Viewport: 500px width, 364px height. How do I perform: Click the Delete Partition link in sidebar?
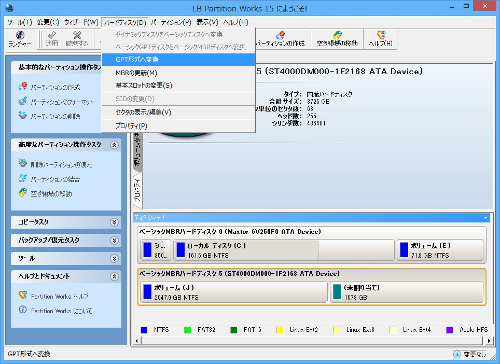55,116
